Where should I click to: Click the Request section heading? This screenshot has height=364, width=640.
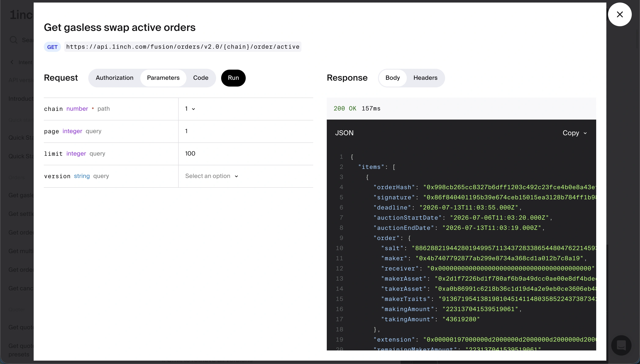(x=61, y=78)
